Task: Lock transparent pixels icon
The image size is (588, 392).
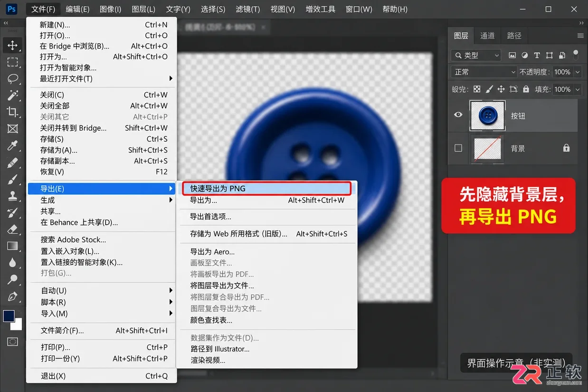Action: click(476, 89)
